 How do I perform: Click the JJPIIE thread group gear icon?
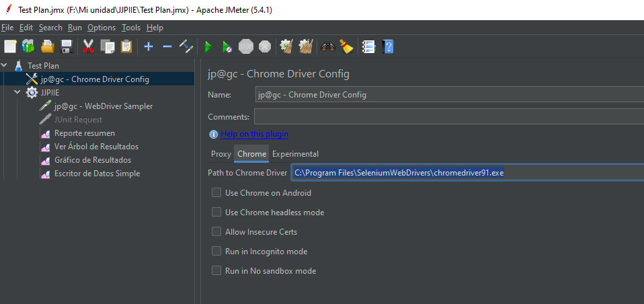[x=32, y=92]
